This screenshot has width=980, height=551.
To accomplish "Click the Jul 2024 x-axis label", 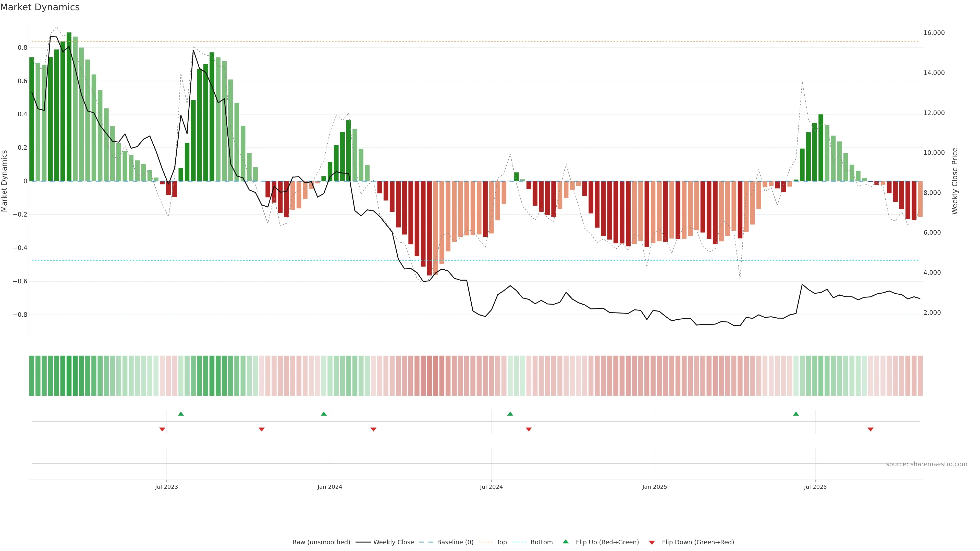I will pyautogui.click(x=491, y=487).
